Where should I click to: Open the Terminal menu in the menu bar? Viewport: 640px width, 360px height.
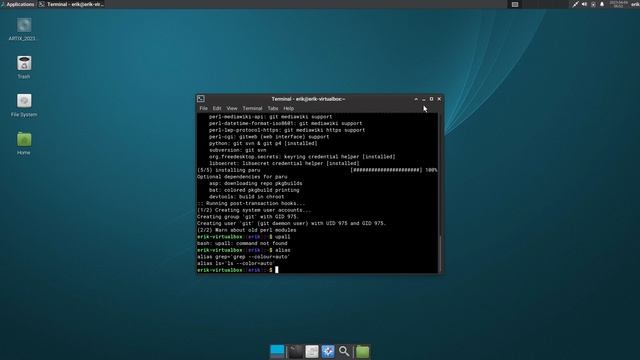tap(252, 109)
